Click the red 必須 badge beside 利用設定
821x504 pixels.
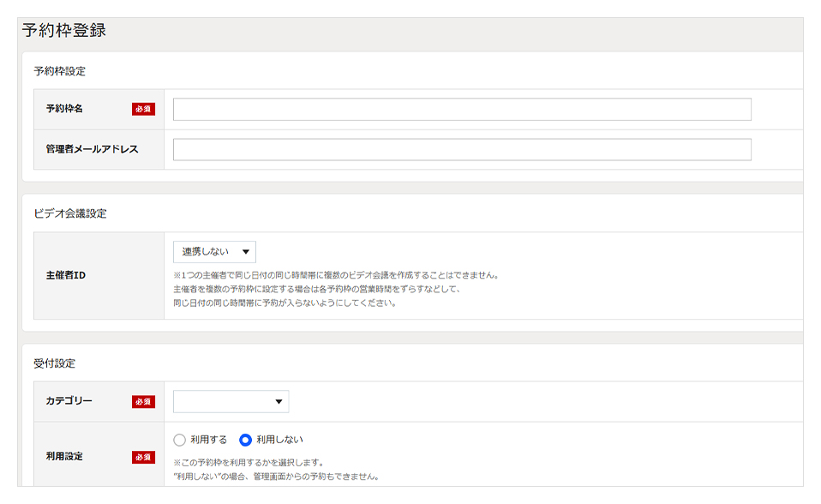coord(143,457)
